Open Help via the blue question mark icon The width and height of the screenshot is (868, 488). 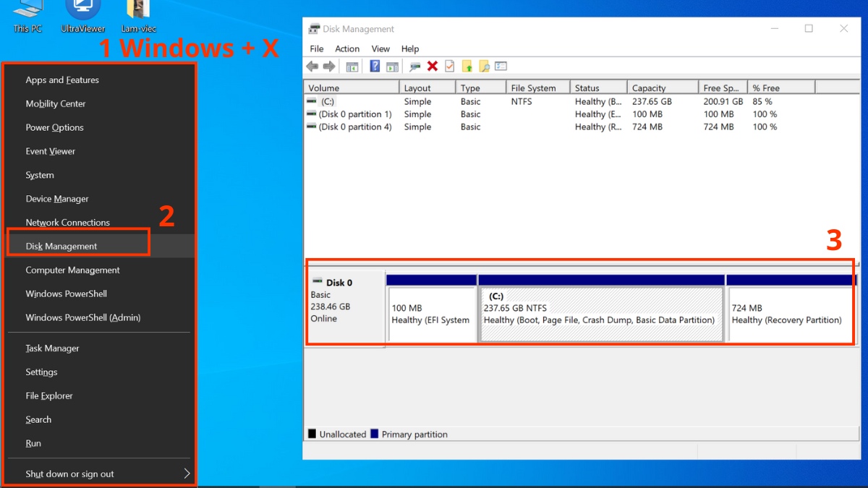point(375,67)
